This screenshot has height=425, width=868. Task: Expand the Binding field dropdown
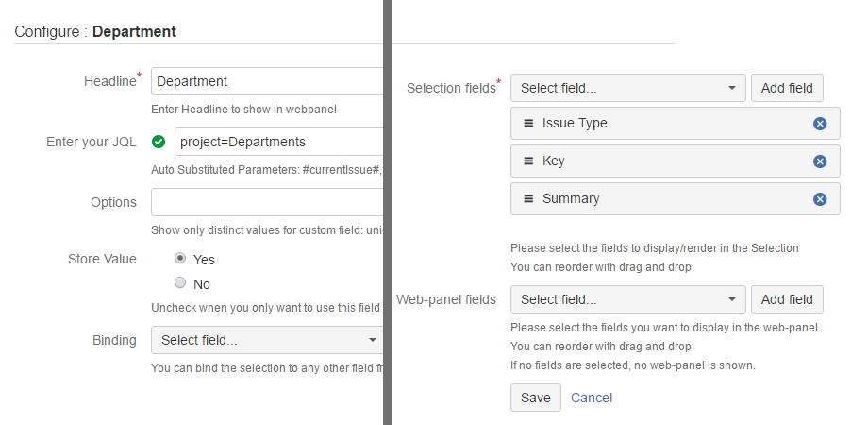[x=268, y=340]
